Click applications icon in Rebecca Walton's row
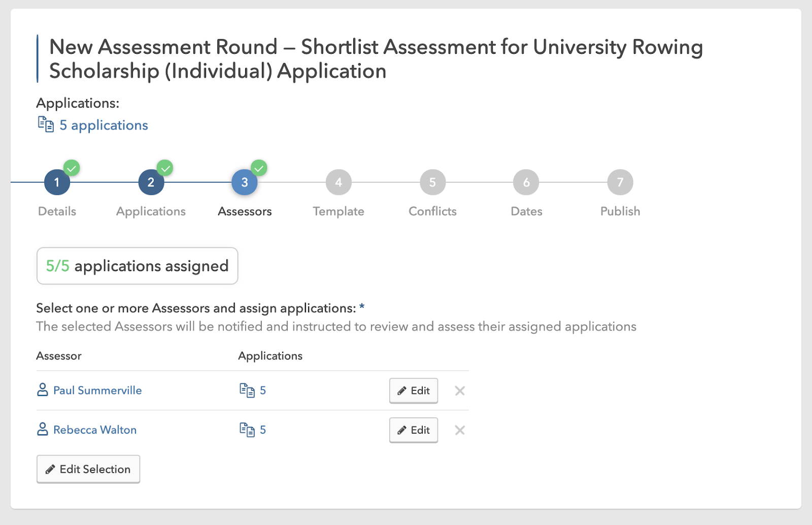812x525 pixels. click(247, 430)
